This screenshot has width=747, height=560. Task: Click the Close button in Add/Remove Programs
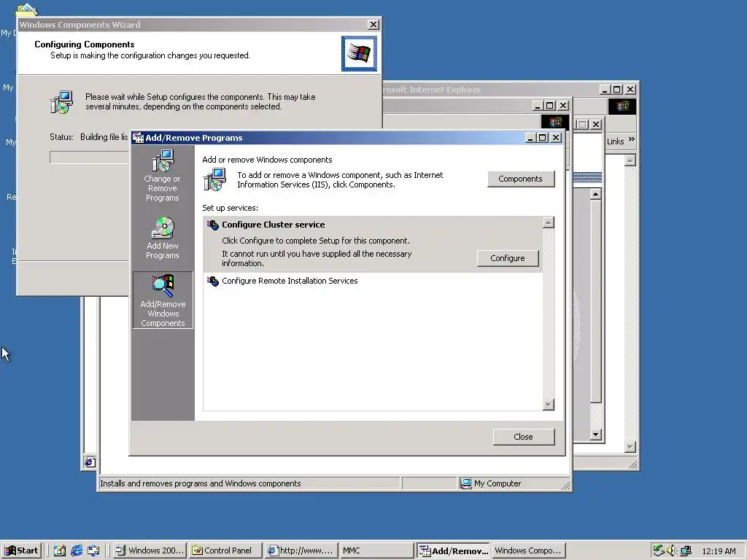click(523, 437)
